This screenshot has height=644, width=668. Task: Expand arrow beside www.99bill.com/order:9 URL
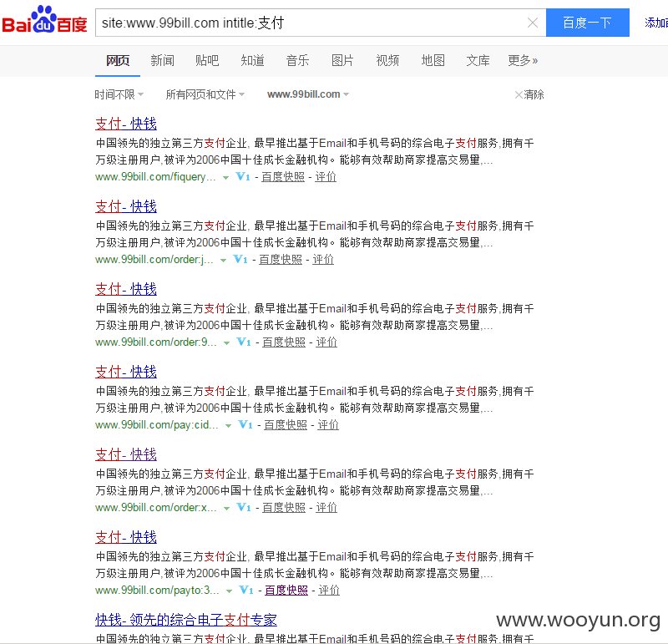[226, 343]
